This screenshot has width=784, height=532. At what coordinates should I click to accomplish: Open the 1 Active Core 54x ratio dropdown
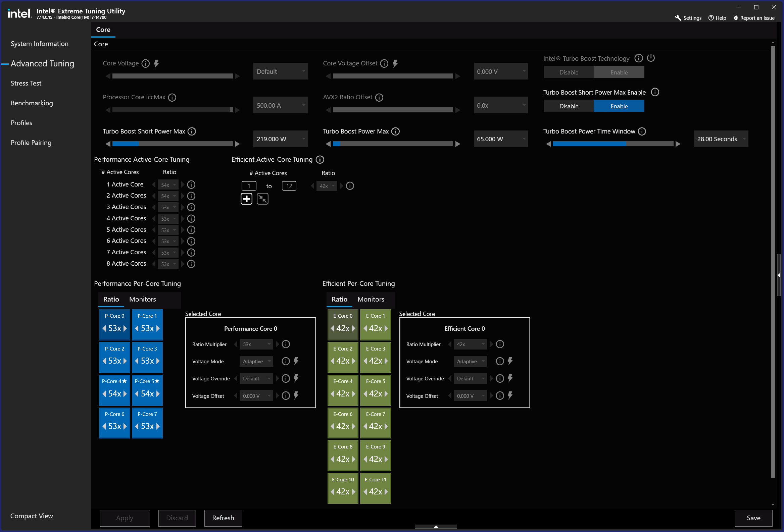click(168, 185)
